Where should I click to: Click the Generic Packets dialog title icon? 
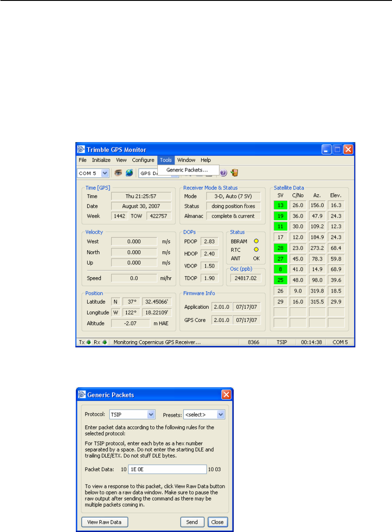(x=82, y=394)
